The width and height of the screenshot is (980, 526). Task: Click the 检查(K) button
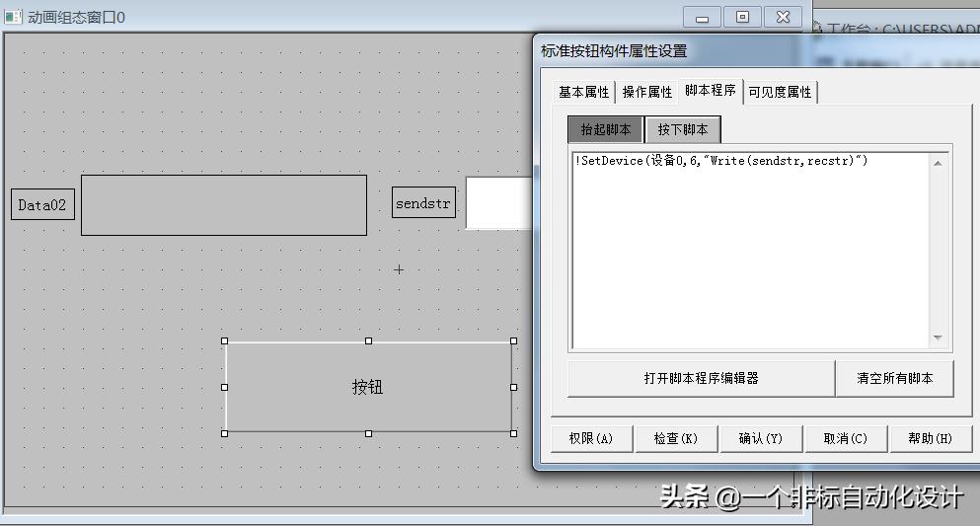[676, 438]
